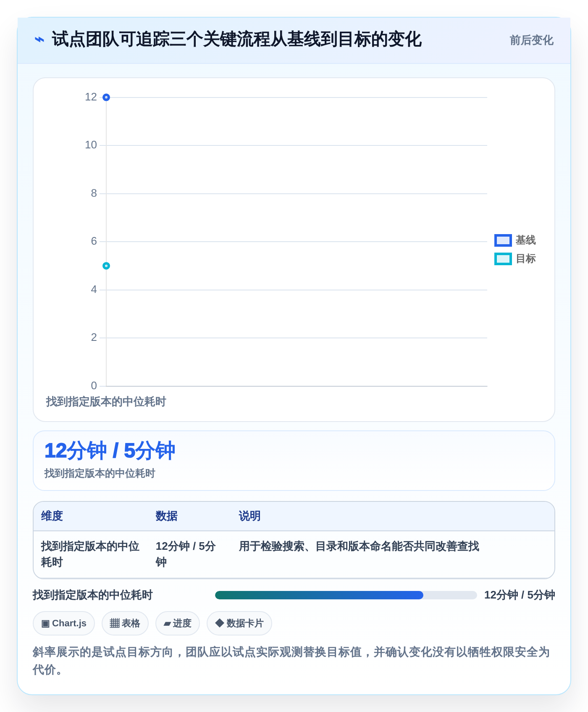Click the bar icon in the 进度 chip
Viewport: 588px width, 712px height.
(x=167, y=624)
